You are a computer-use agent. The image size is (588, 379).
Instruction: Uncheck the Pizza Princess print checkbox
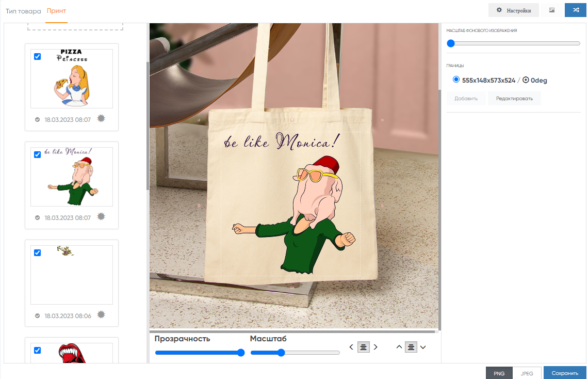click(38, 57)
